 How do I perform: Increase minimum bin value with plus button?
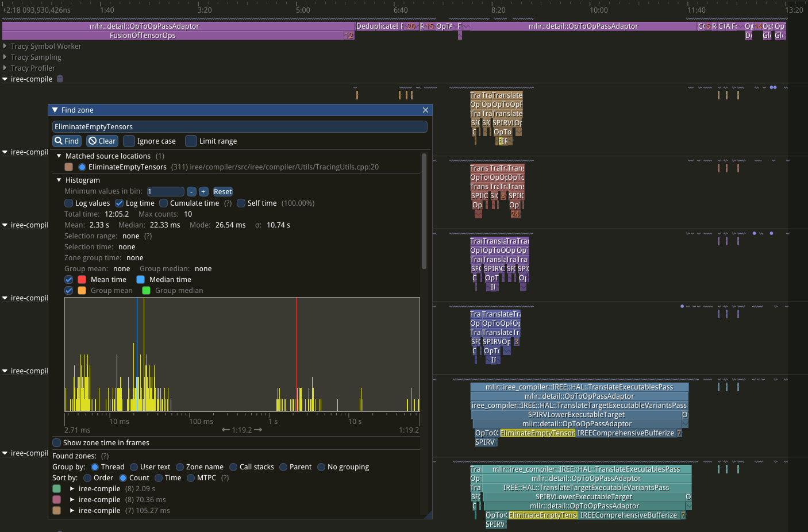(203, 192)
